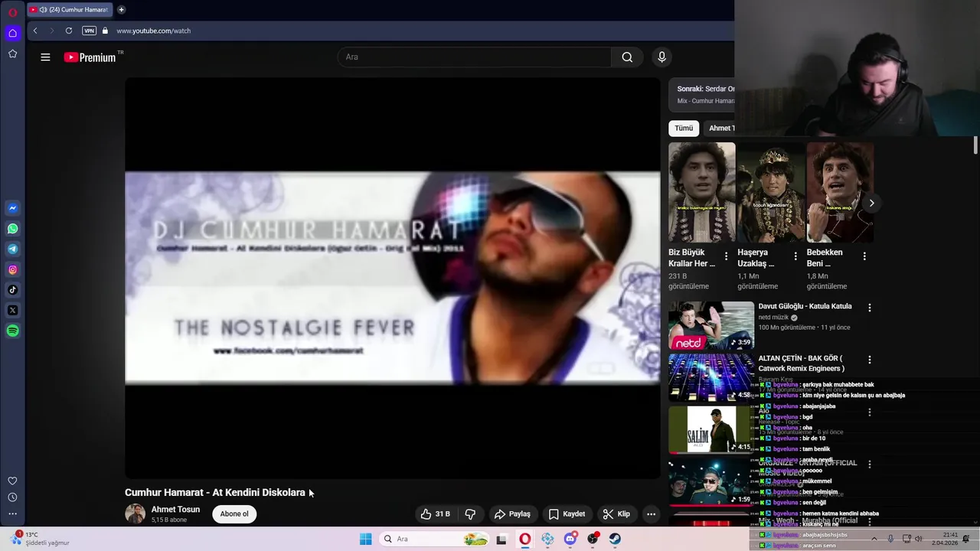Open TikTok in the Opera sidebar
This screenshot has height=551, width=980.
pos(12,290)
